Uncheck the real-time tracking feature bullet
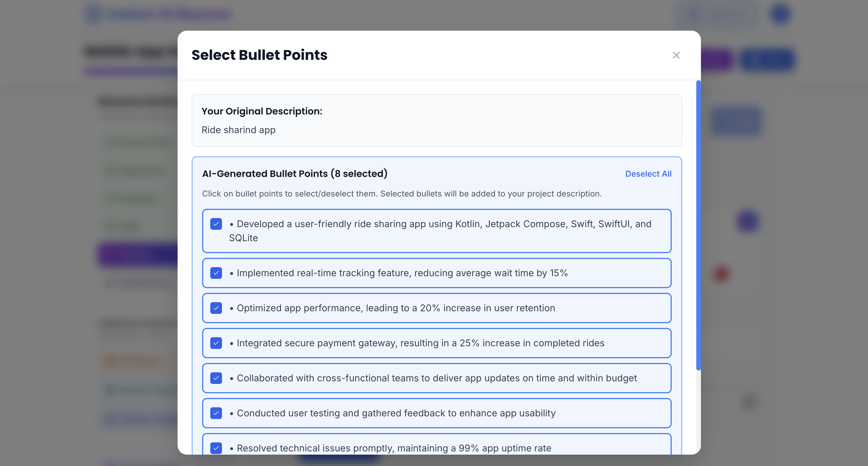This screenshot has height=466, width=868. 216,273
